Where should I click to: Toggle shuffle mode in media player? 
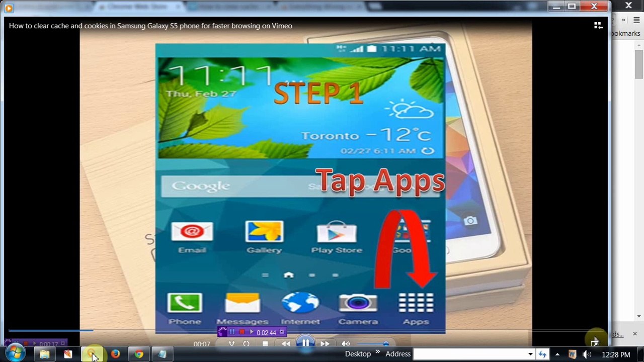(231, 344)
